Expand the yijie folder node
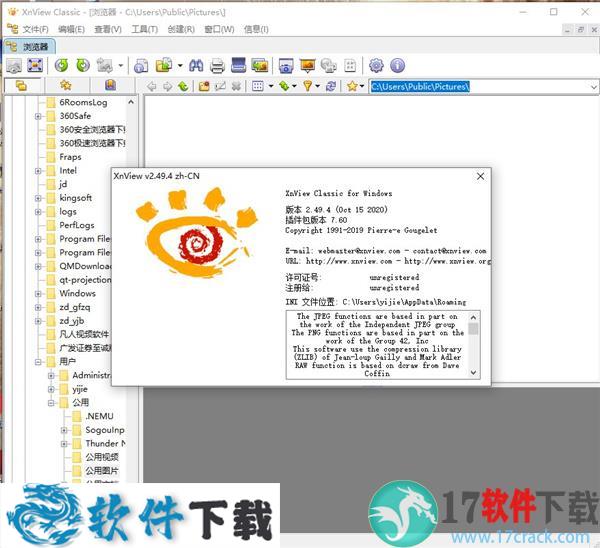 coord(51,389)
